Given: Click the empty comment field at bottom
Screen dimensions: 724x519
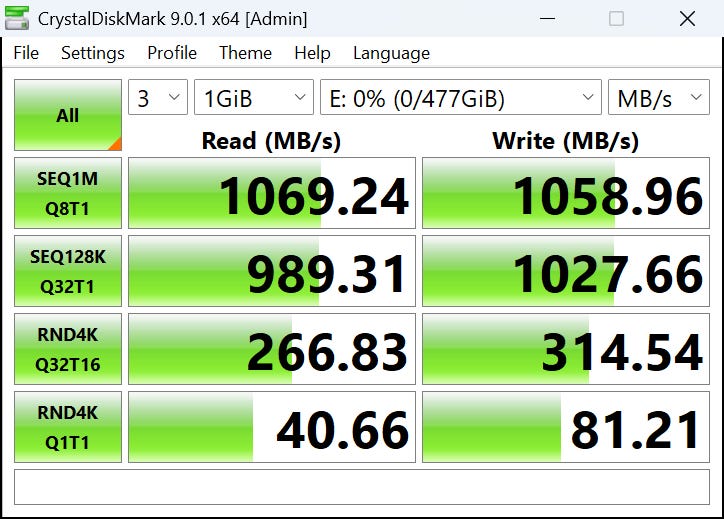Looking at the screenshot, I should coord(362,487).
